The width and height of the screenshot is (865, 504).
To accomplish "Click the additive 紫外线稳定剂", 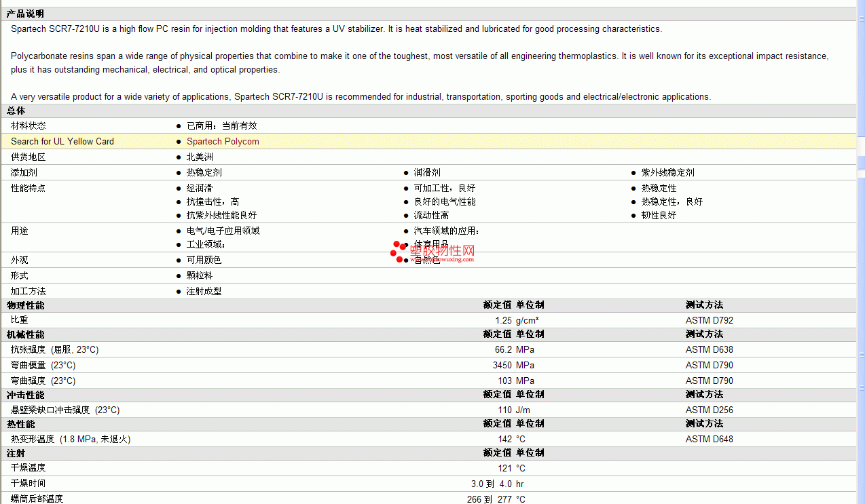I will coord(668,172).
